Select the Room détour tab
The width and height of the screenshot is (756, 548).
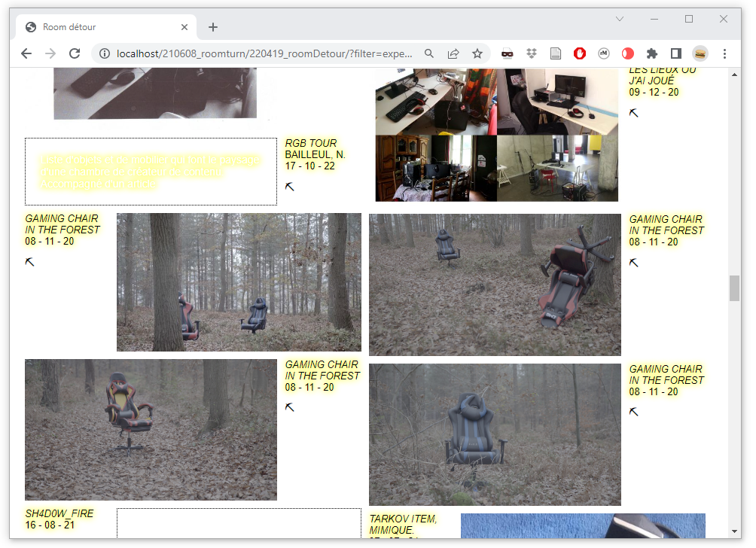[105, 27]
